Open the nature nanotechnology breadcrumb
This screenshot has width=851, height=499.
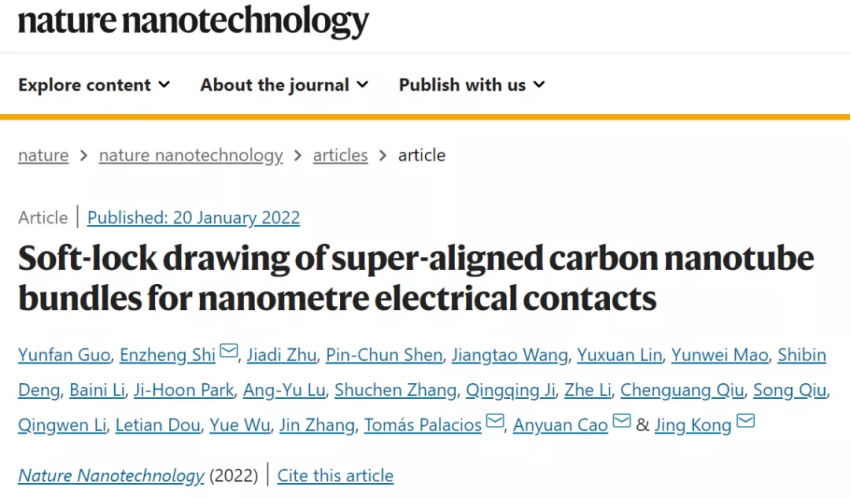(x=191, y=155)
